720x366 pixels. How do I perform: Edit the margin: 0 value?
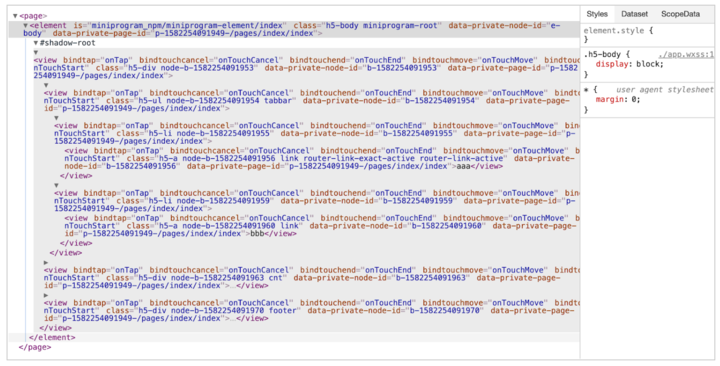pyautogui.click(x=636, y=100)
